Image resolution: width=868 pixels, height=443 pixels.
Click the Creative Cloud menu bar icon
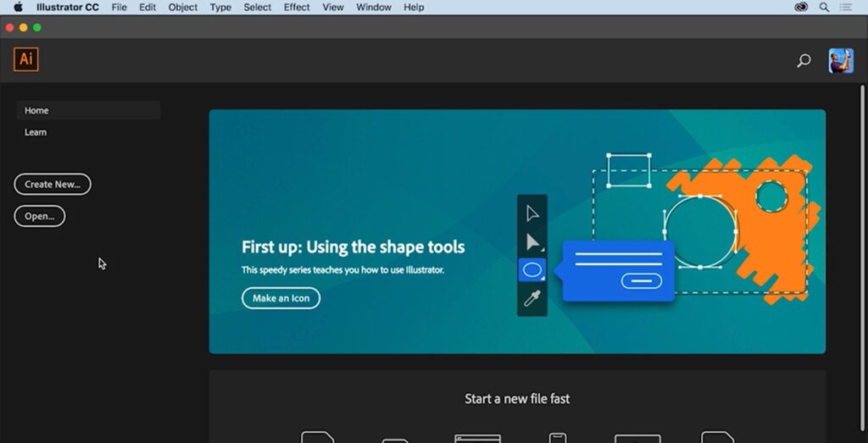click(x=801, y=7)
